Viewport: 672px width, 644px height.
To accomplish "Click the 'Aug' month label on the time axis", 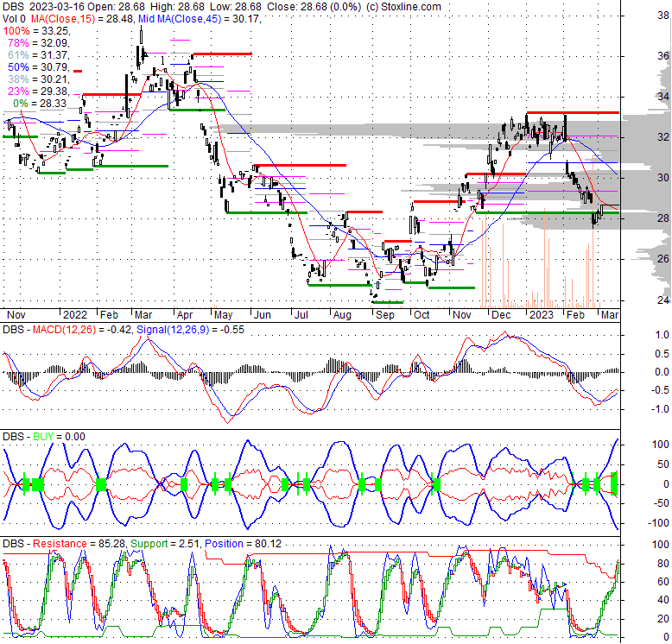I will click(342, 315).
